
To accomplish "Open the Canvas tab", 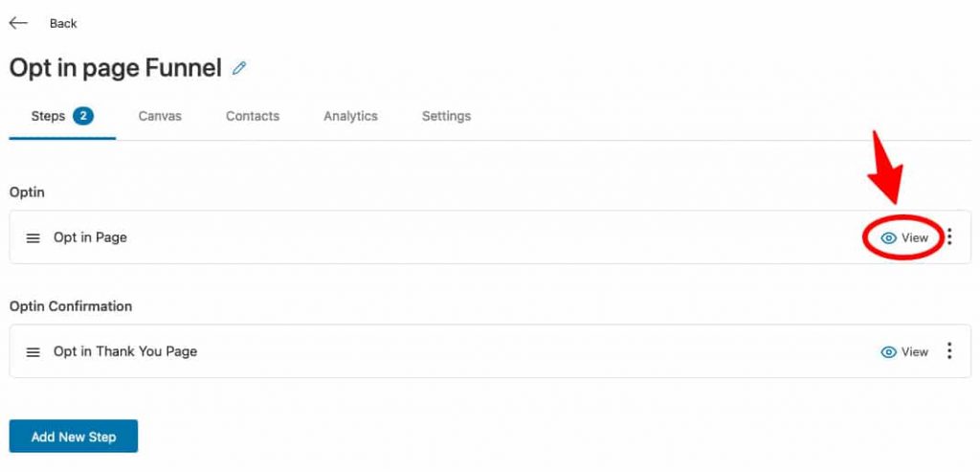I will pyautogui.click(x=160, y=116).
